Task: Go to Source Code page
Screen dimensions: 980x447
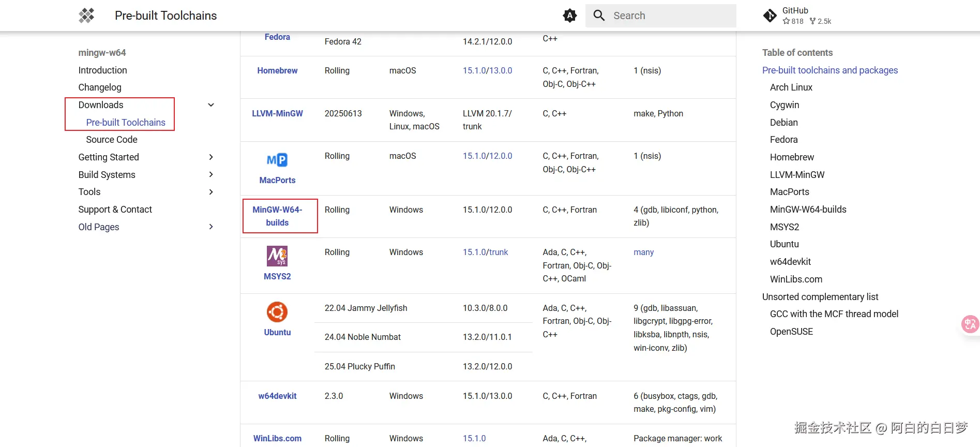Action: (112, 140)
